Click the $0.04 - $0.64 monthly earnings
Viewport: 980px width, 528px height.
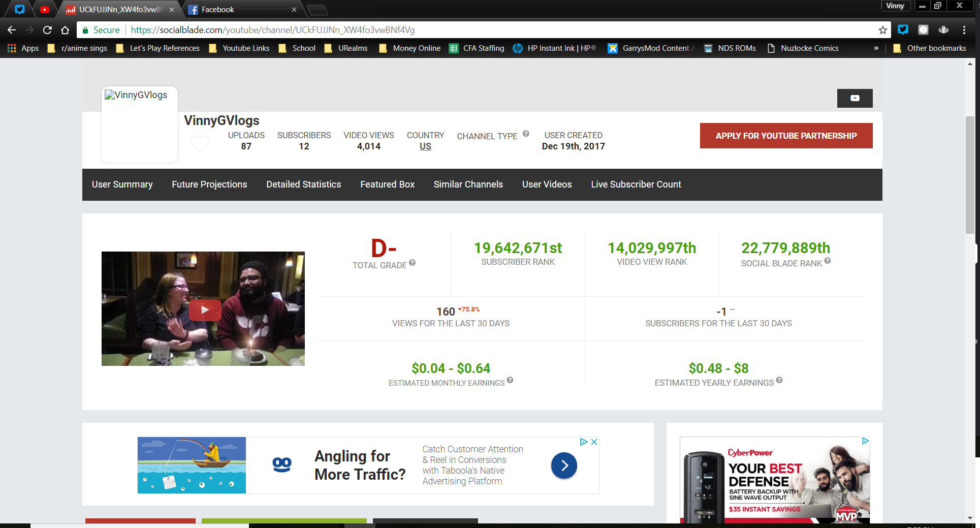click(x=451, y=368)
